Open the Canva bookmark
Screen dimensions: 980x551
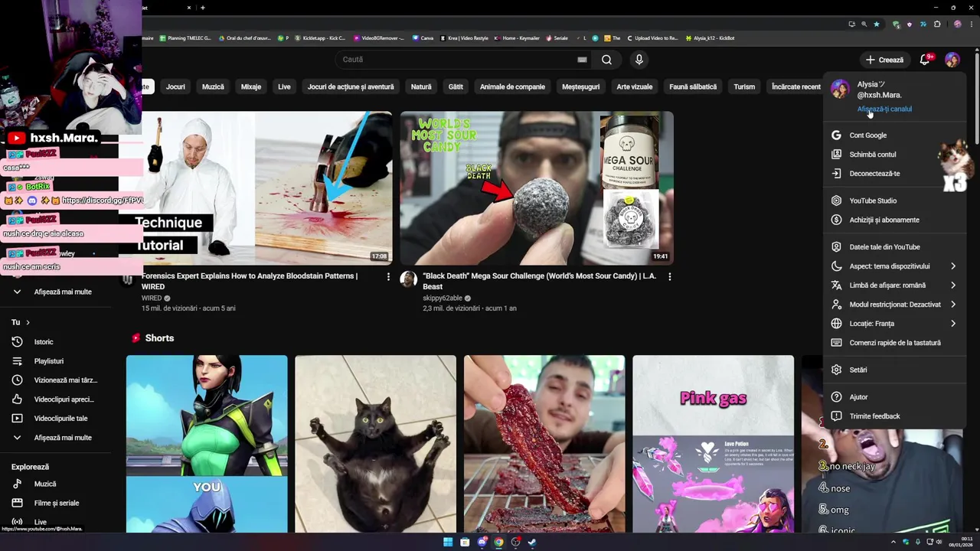tap(423, 37)
